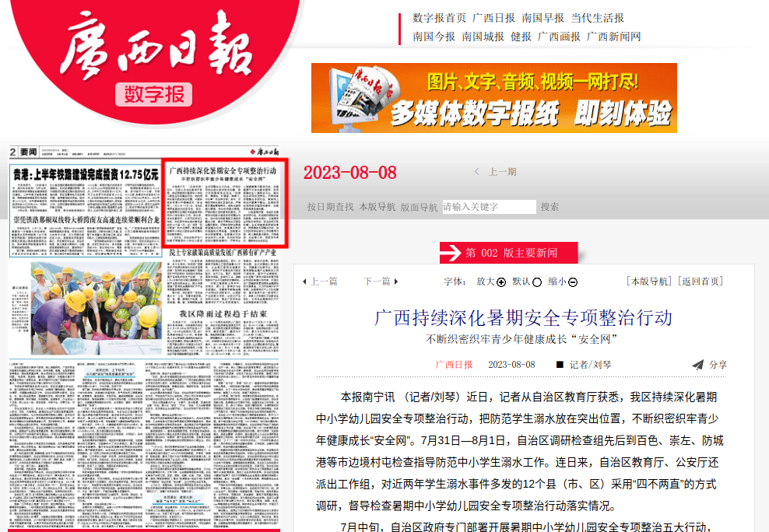Open 广西新闻网 link in top navigation
Image resolution: width=769 pixels, height=532 pixels.
click(x=613, y=37)
